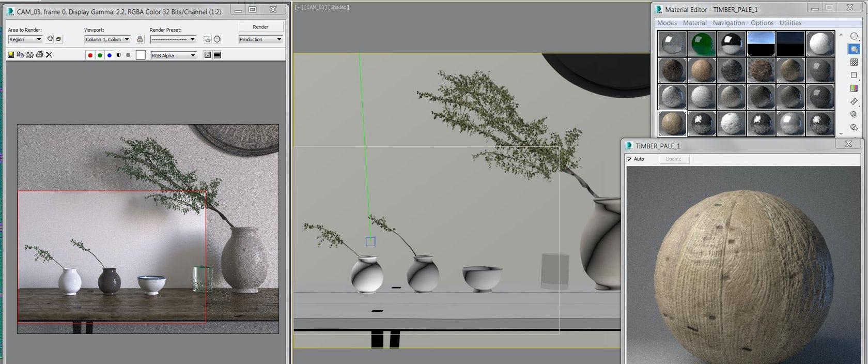Toggle the viewport lock icon

(x=139, y=39)
